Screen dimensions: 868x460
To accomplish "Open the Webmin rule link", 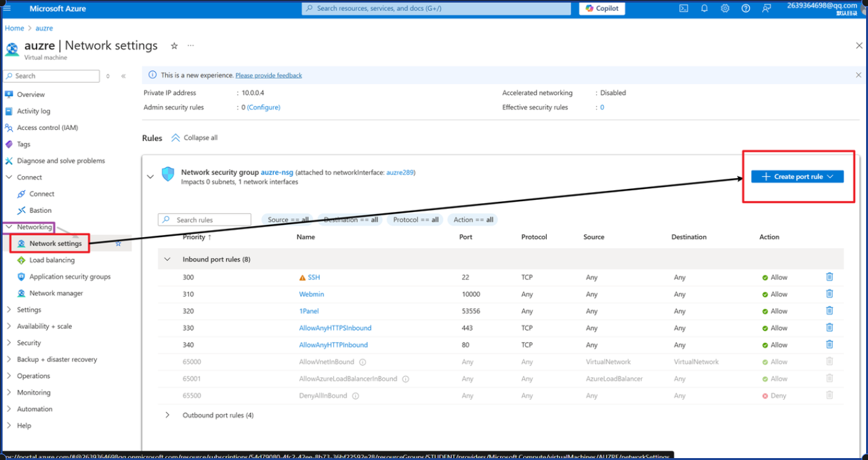I will [x=312, y=294].
